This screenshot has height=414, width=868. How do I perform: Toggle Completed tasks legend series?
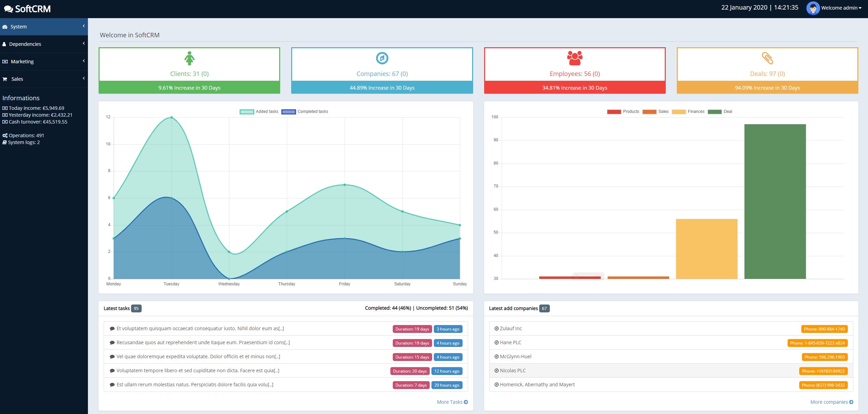[288, 112]
